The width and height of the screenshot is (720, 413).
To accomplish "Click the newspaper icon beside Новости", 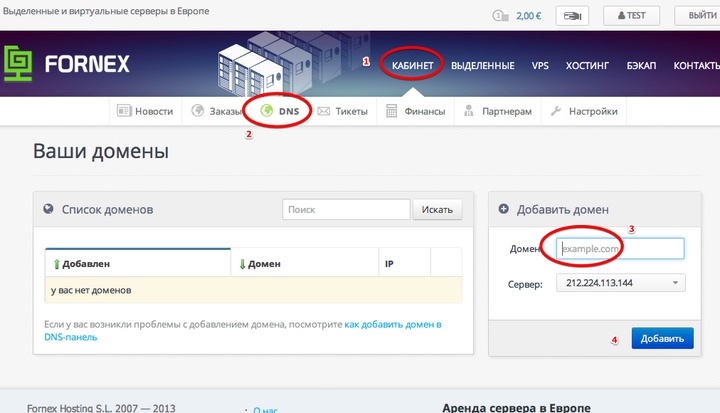I will pos(124,111).
